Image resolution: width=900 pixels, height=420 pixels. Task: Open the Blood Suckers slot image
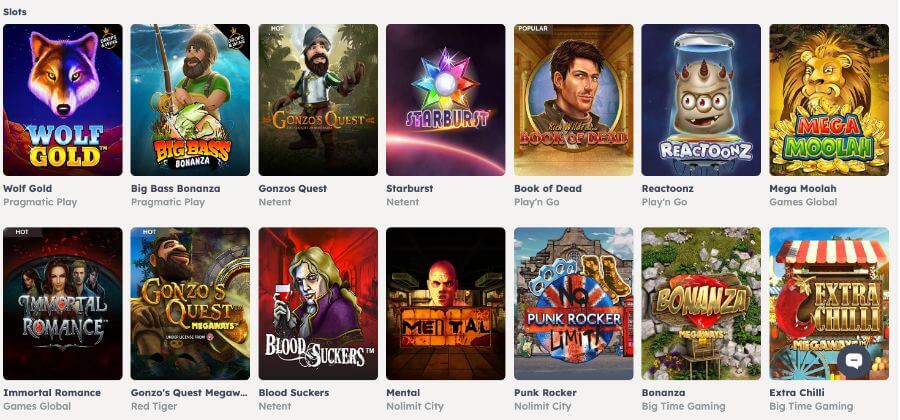318,304
